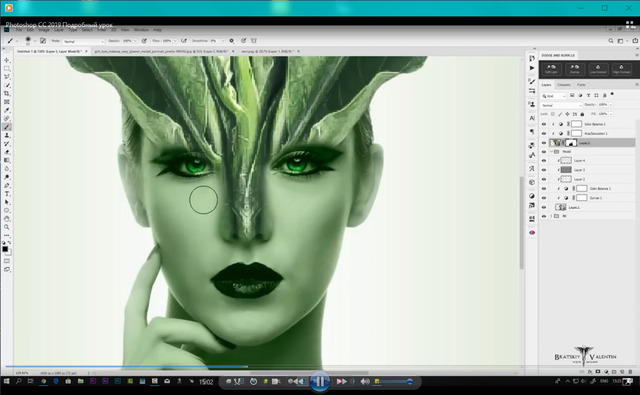The width and height of the screenshot is (640, 395).
Task: Click the Low Contrast button
Action: click(598, 69)
